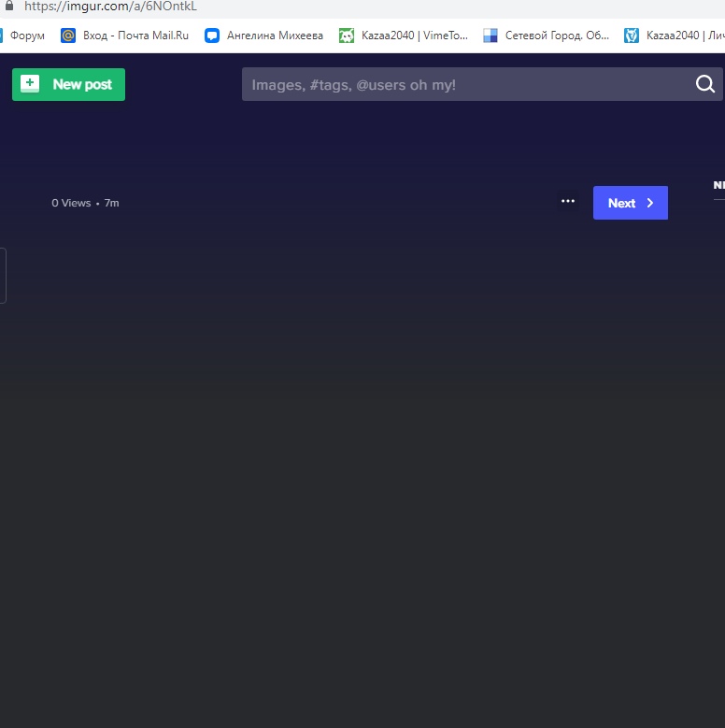Click the plus image icon in New post
Image resolution: width=725 pixels, height=728 pixels.
[x=30, y=84]
